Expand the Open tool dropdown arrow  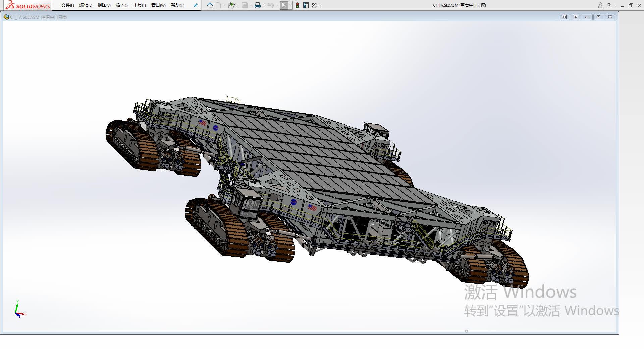237,5
